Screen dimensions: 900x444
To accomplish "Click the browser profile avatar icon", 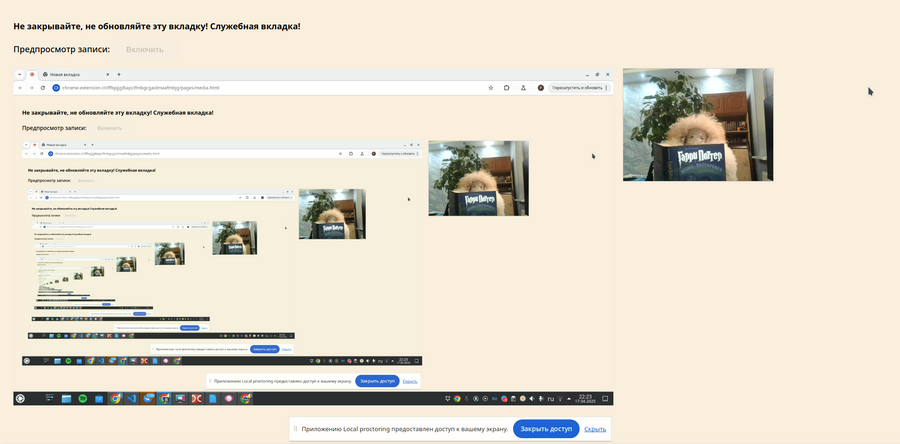I will pyautogui.click(x=541, y=88).
